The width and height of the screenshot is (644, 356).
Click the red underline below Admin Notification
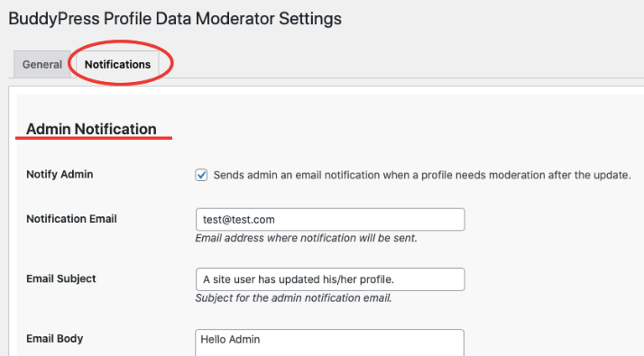94,139
